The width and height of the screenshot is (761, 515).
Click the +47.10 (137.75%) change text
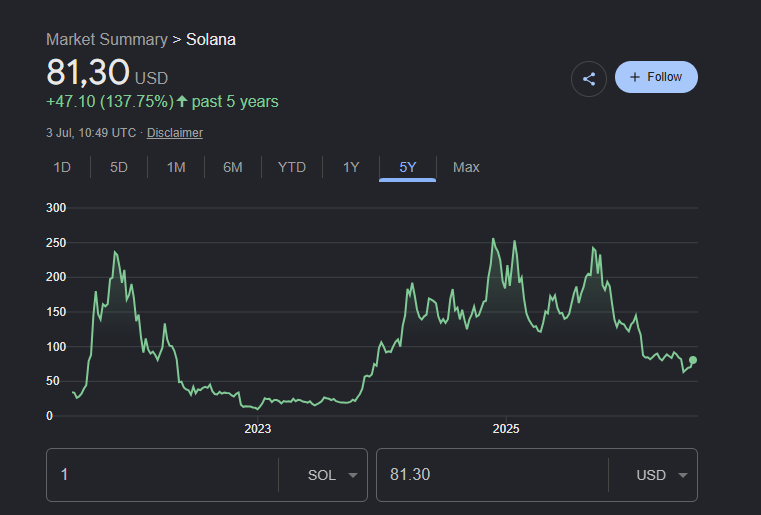110,101
